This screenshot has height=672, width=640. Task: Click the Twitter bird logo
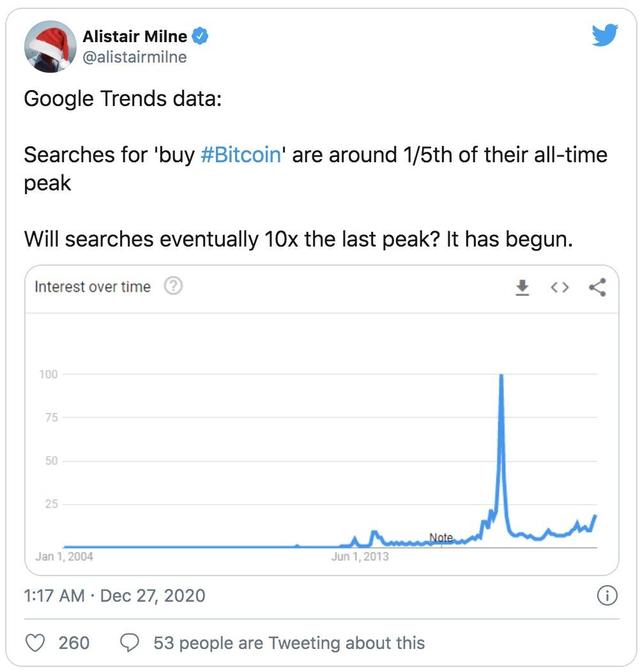pyautogui.click(x=604, y=36)
